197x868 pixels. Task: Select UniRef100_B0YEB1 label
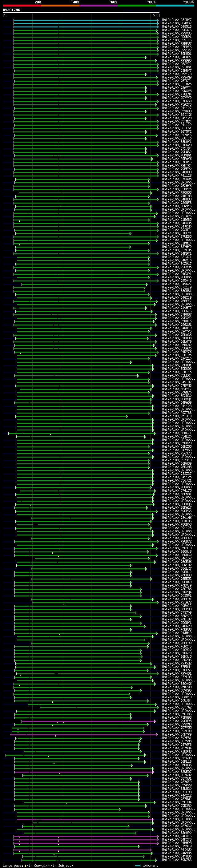[x=177, y=738]
